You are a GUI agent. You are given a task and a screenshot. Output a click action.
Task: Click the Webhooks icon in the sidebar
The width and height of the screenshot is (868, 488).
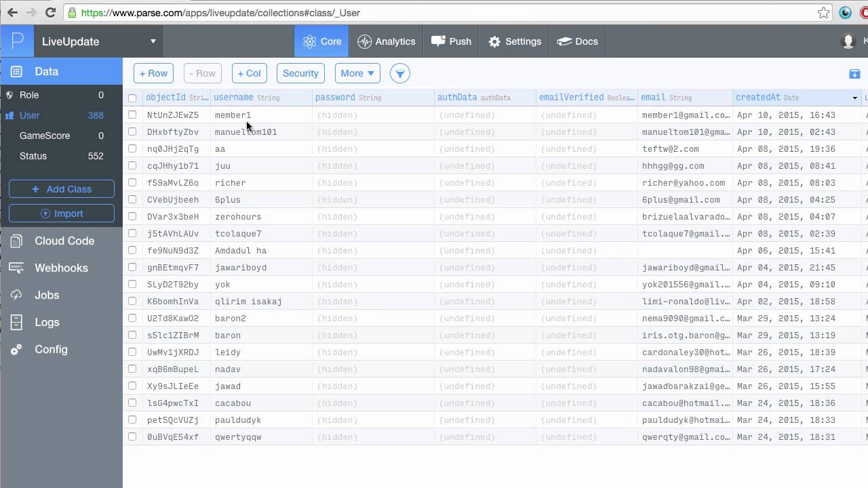[x=16, y=268]
